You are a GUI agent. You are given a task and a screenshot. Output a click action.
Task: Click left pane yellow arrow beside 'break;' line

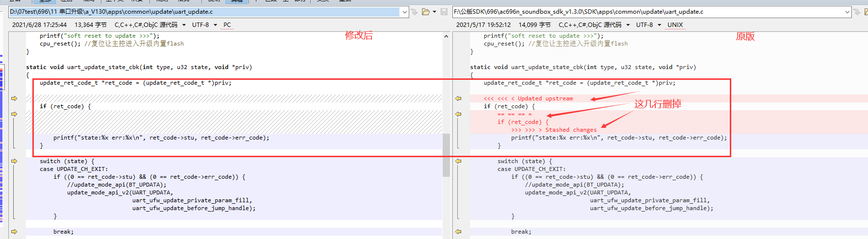coord(14,232)
